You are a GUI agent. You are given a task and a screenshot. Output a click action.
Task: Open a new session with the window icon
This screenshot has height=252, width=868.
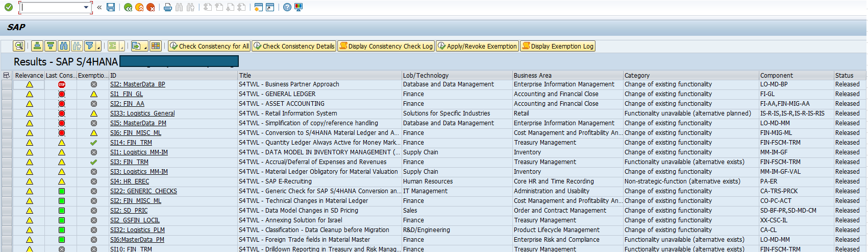(259, 7)
